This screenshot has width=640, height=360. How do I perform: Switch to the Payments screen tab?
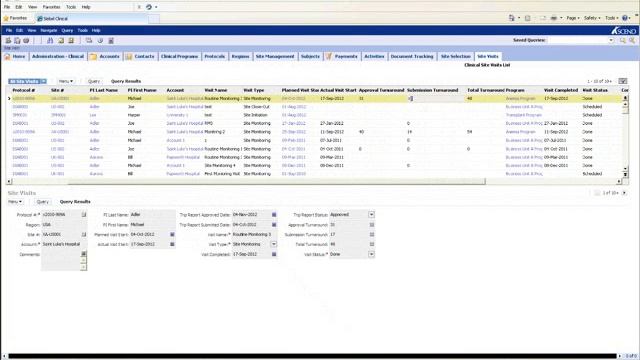tap(342, 56)
